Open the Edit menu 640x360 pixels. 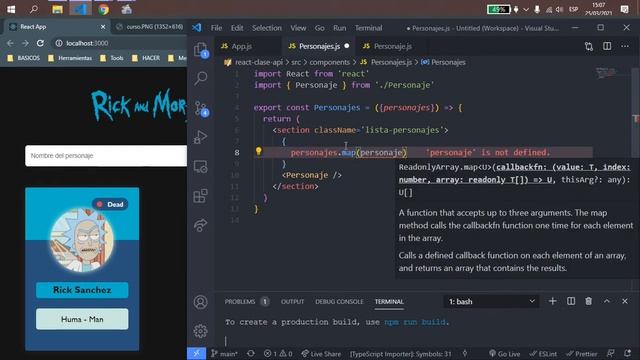coord(237,28)
